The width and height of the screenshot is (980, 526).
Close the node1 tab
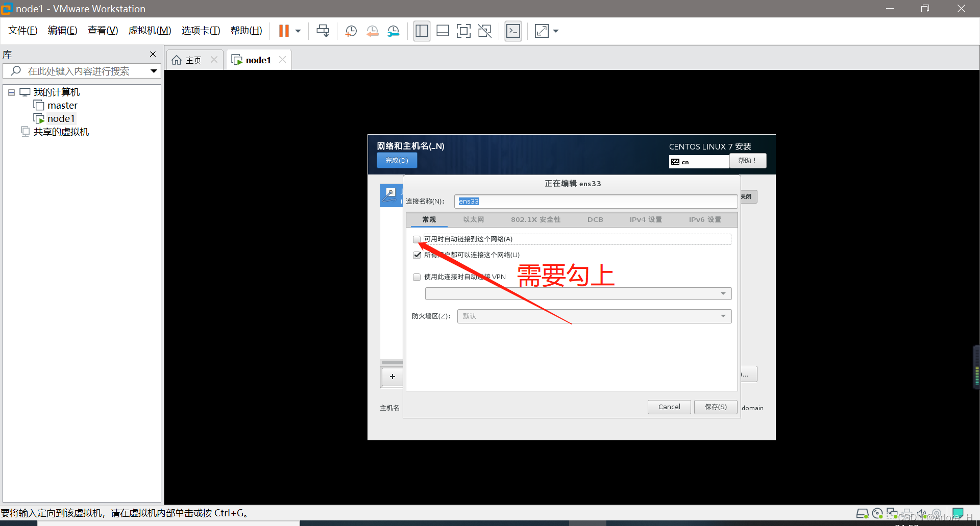[x=282, y=60]
